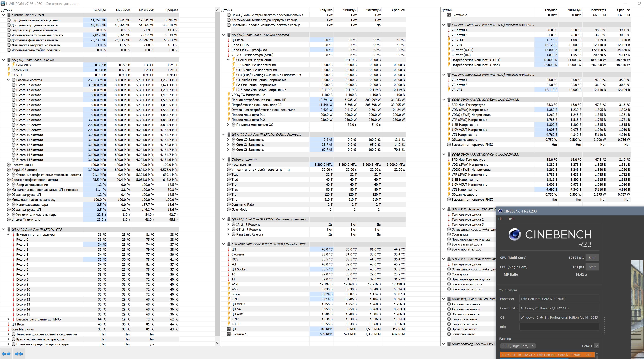The width and height of the screenshot is (644, 359).
Task: Click the fan icon next to Система 2
Action: 449,15
